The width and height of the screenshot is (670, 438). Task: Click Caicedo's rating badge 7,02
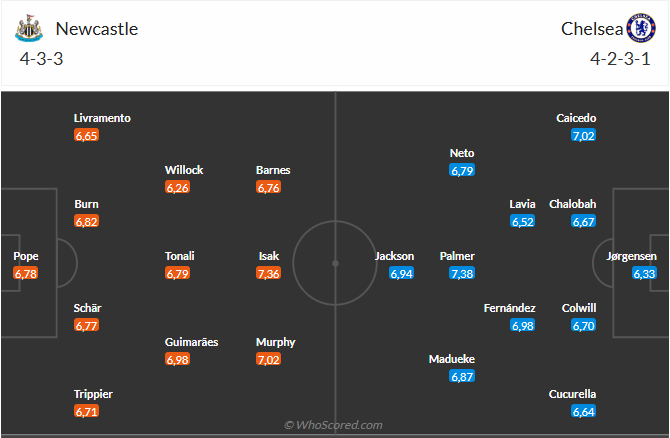click(584, 135)
